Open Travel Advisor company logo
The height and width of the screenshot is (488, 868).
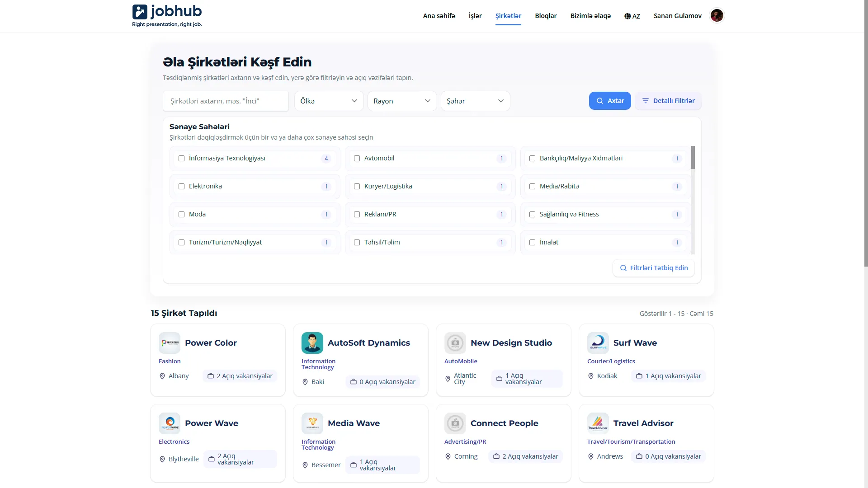click(x=598, y=423)
